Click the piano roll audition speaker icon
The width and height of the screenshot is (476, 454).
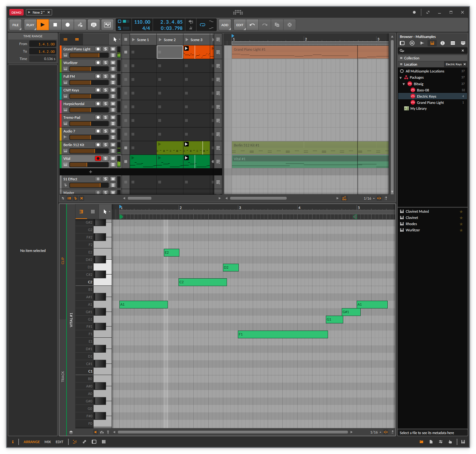pos(95,432)
